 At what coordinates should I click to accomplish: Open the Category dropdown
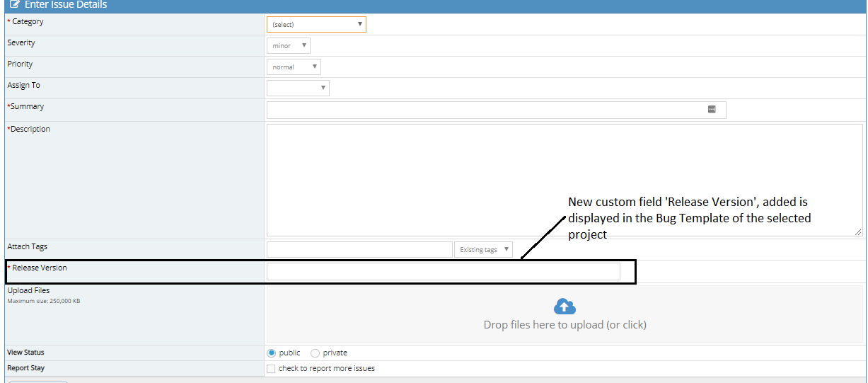click(316, 24)
